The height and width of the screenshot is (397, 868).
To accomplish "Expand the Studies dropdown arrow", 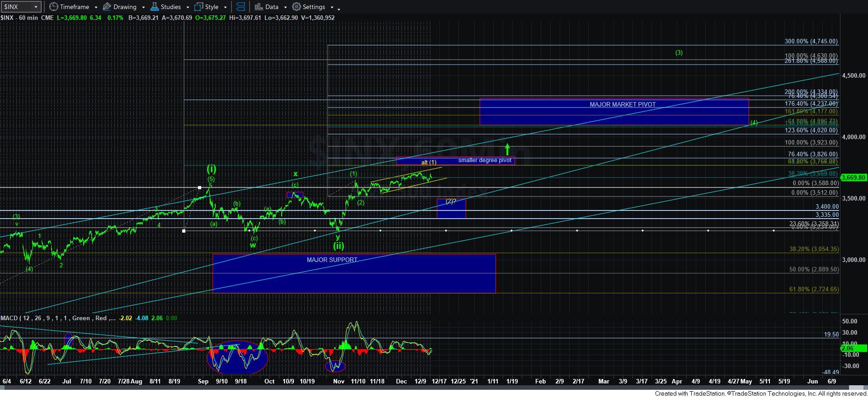I will pos(188,7).
